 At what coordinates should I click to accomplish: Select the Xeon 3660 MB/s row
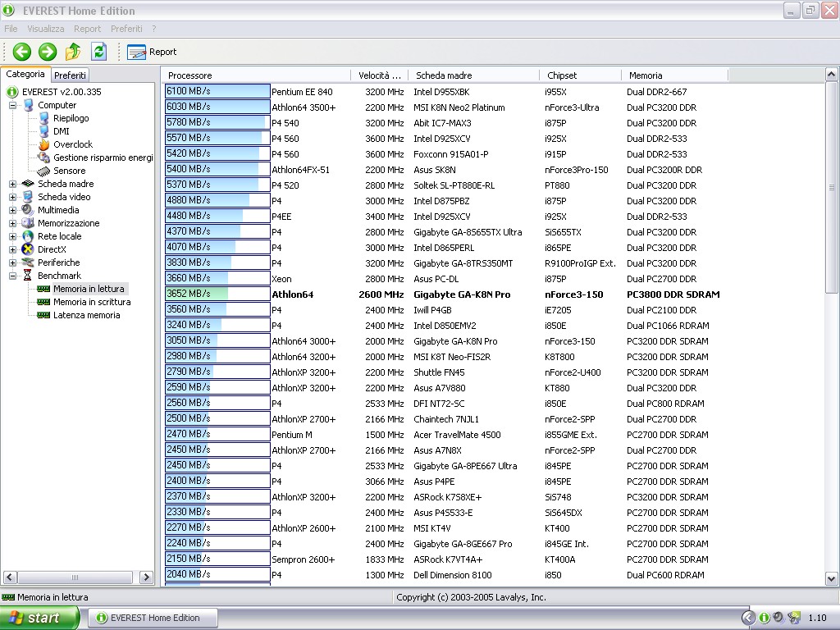click(445, 279)
